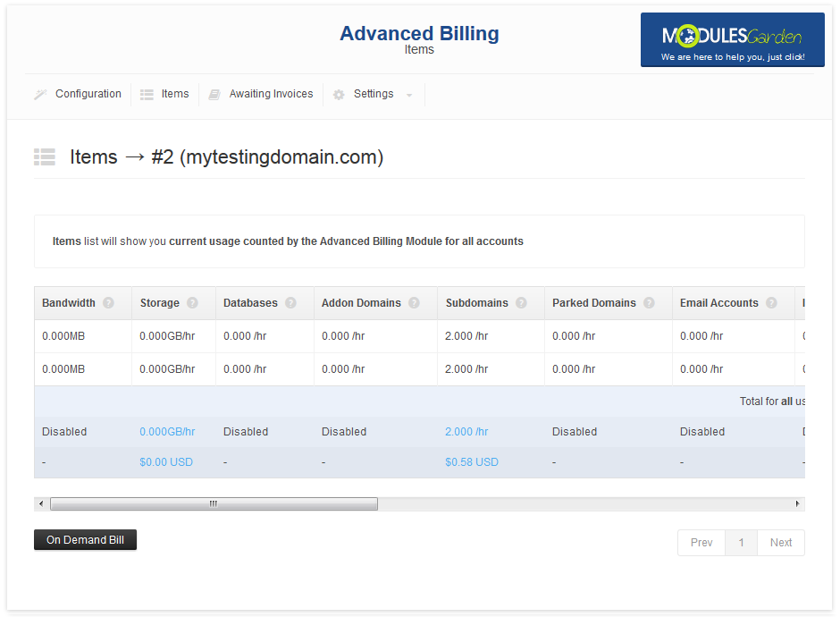This screenshot has width=840, height=617.
Task: Expand the Settings dropdown arrow
Action: (x=409, y=96)
